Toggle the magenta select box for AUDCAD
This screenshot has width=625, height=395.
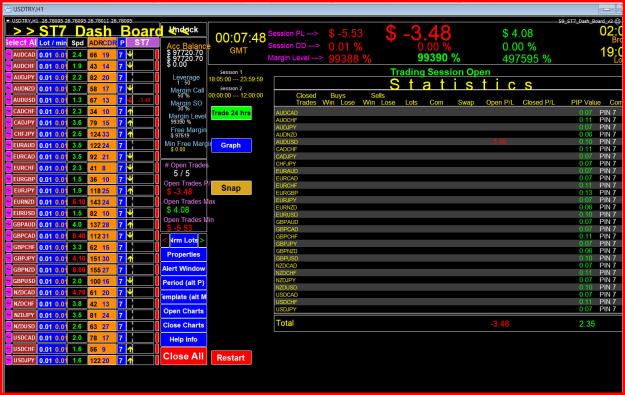coord(9,55)
